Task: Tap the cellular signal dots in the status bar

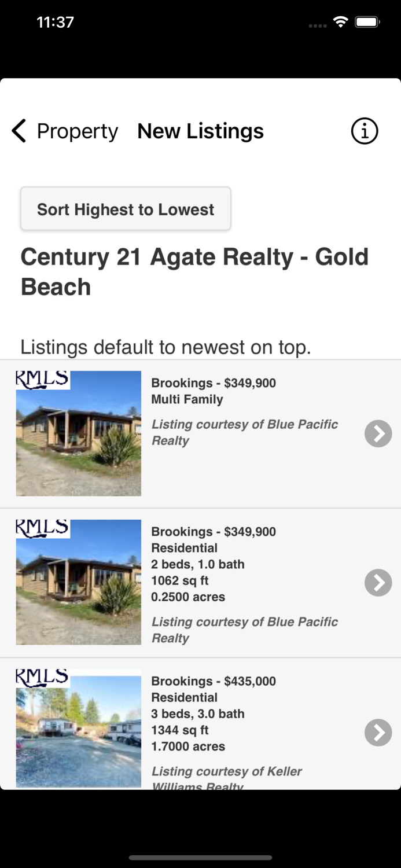Action: pos(317,23)
